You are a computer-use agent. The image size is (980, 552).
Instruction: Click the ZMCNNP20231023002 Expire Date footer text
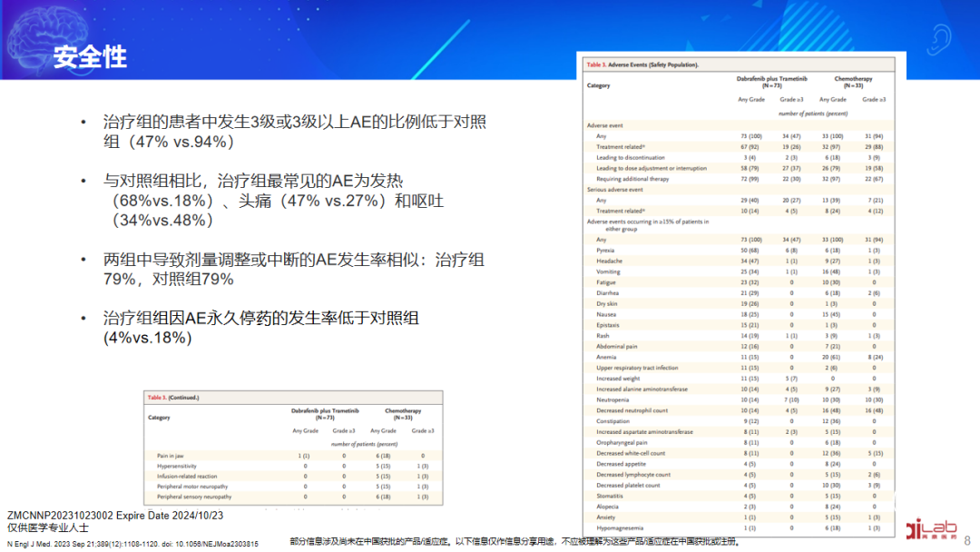click(x=115, y=516)
